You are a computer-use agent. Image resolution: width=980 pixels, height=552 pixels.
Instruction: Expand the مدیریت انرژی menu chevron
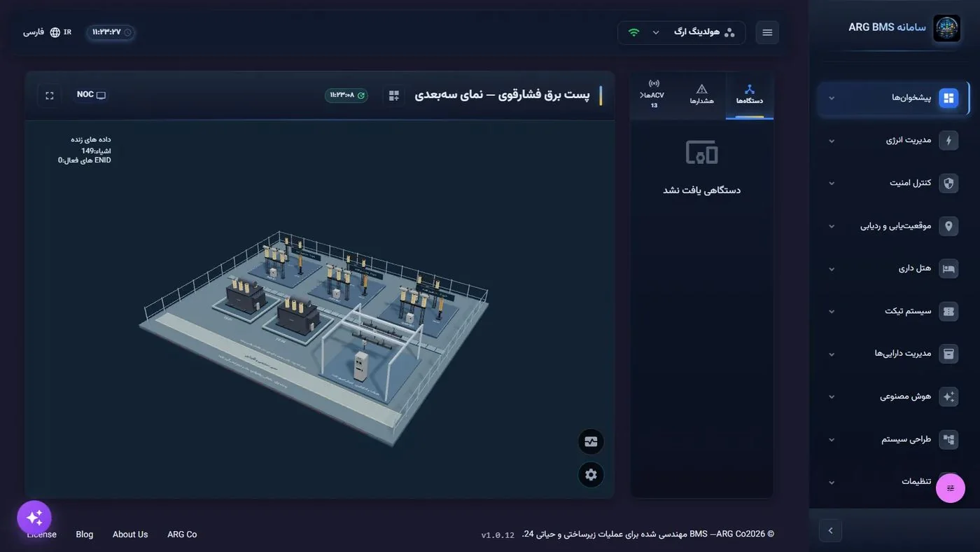pos(832,141)
